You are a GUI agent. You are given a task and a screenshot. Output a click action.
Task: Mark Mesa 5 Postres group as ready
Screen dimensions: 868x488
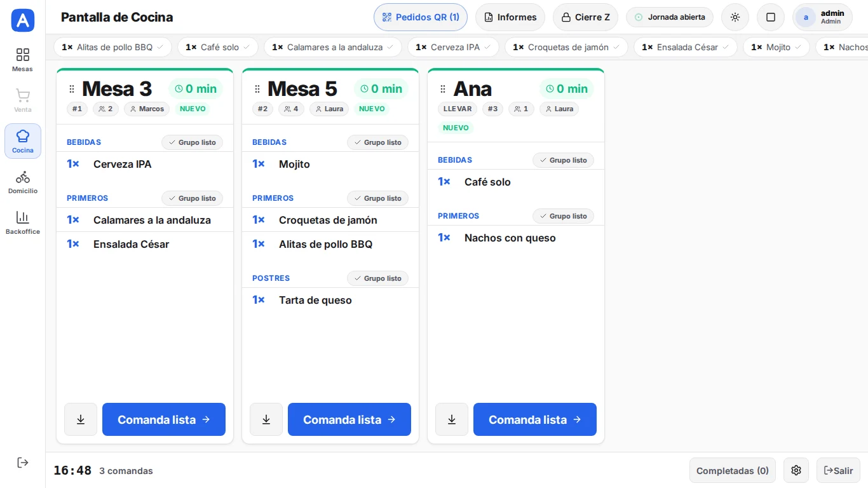(377, 278)
